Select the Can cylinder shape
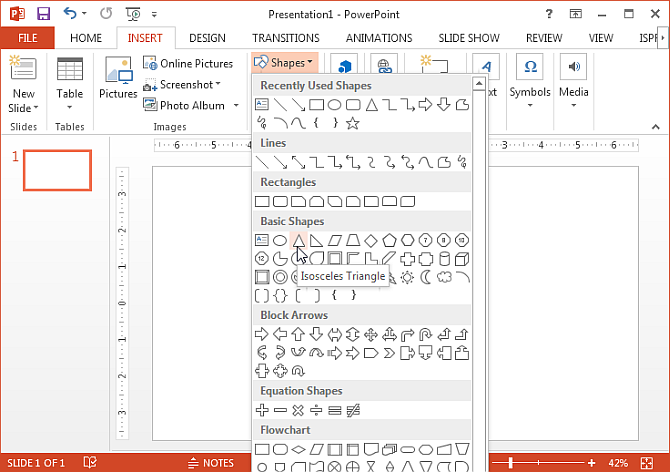Viewport: 670px width, 472px height. tap(444, 259)
